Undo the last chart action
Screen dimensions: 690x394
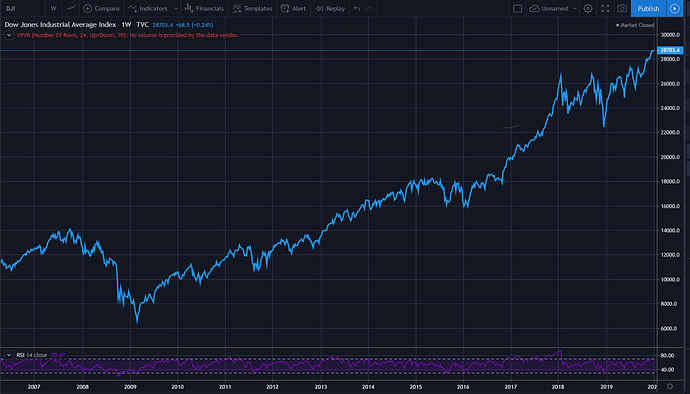tap(357, 8)
